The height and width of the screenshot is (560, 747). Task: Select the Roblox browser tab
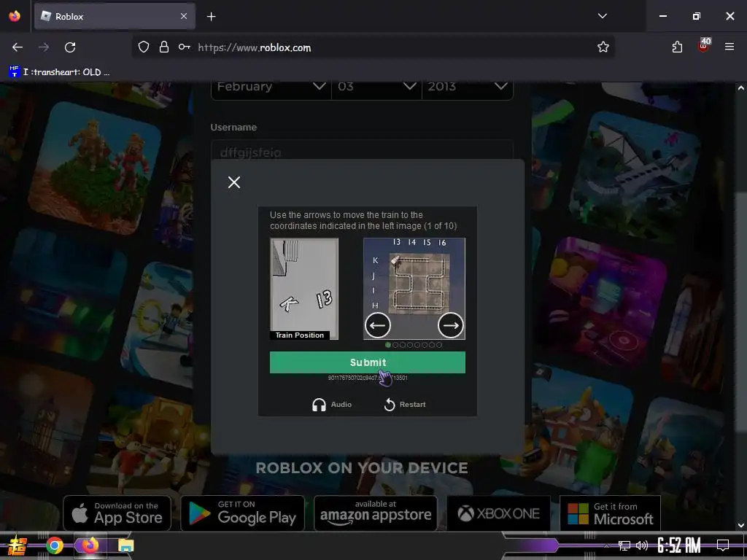pos(115,17)
